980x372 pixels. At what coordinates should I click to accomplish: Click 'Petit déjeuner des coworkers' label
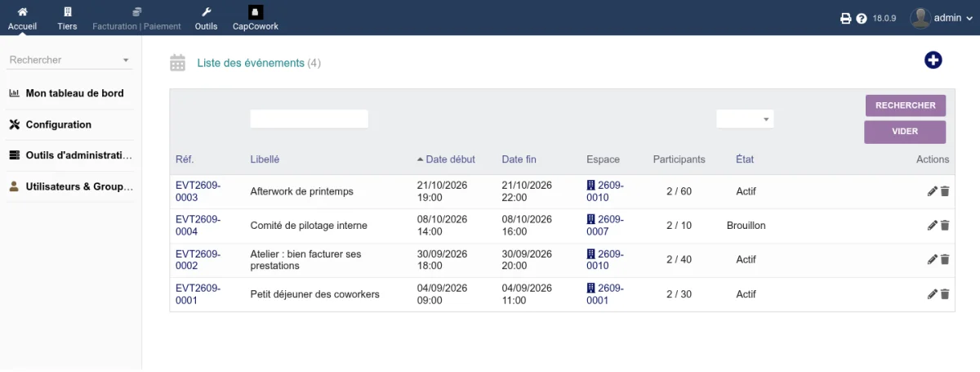pyautogui.click(x=315, y=294)
